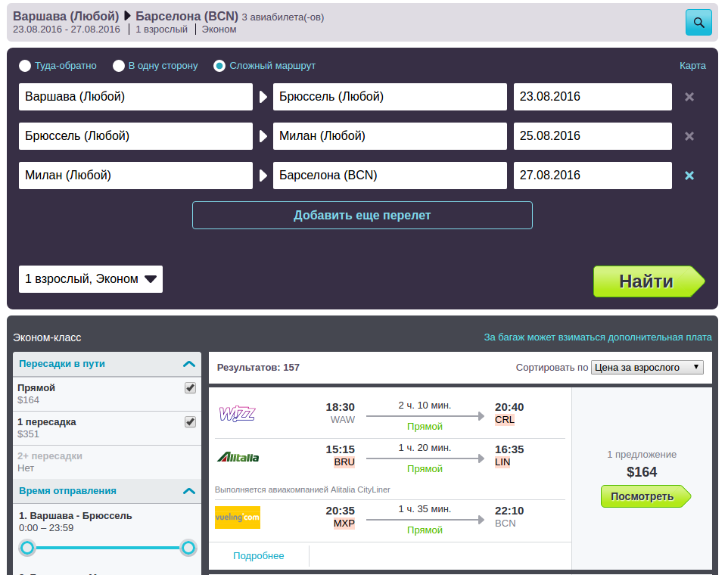Click the Посмотреть offer button
The image size is (728, 575).
tap(646, 496)
